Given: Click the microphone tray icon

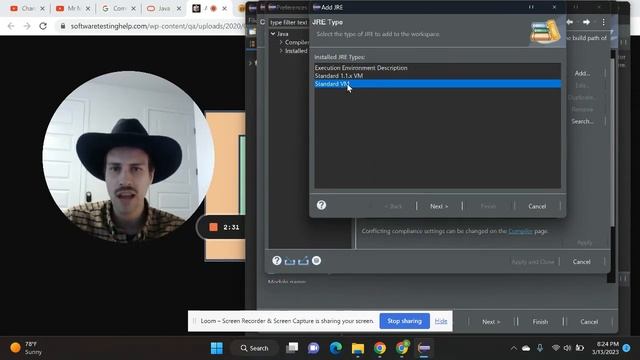Looking at the screenshot, I should pos(540,348).
